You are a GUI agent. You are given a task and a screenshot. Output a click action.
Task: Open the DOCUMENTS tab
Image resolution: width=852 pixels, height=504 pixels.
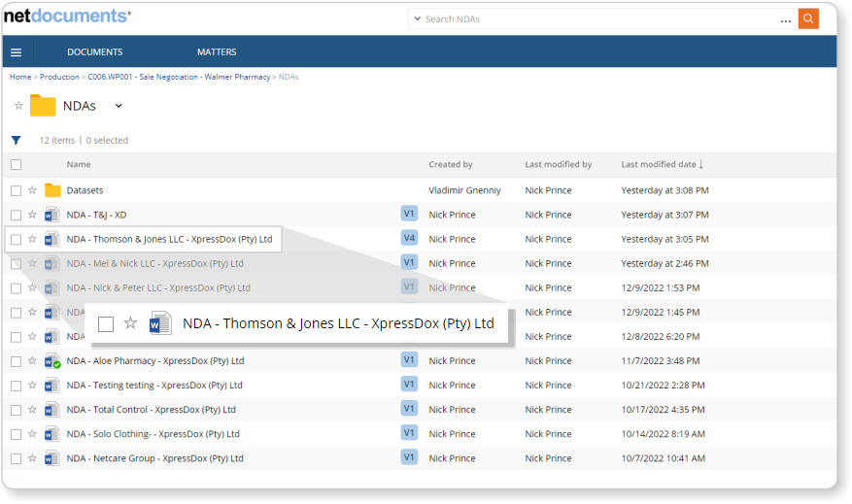(x=95, y=52)
